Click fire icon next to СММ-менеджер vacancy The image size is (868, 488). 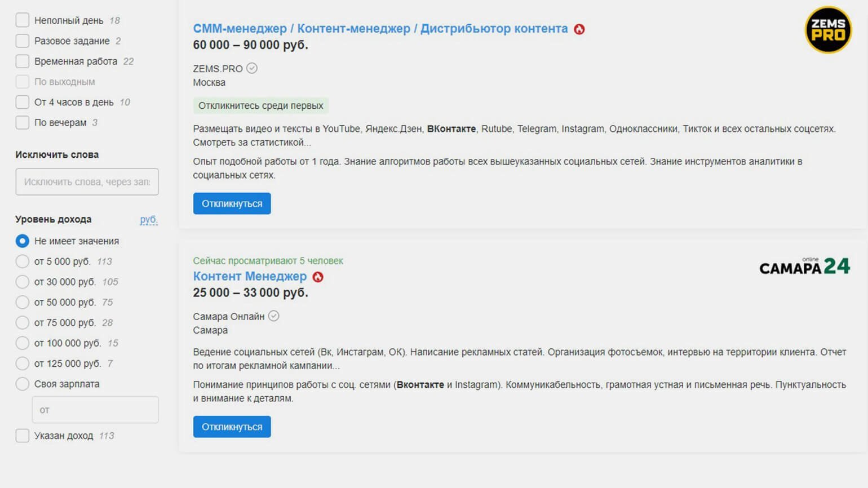[579, 29]
